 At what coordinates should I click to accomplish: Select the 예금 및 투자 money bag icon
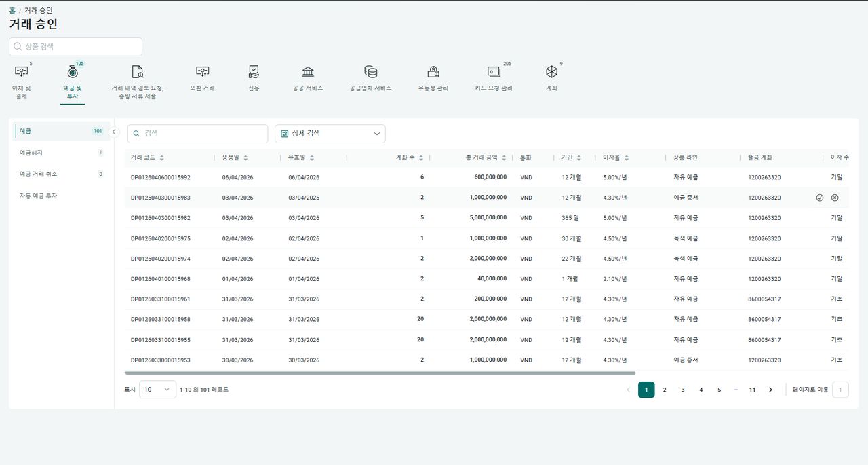coord(72,71)
